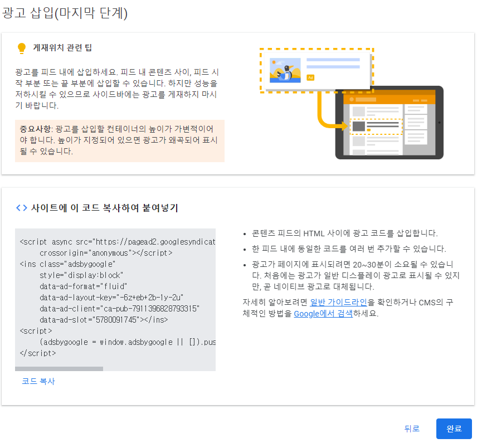The width and height of the screenshot is (477, 448).
Task: Click the data-ad-layout-key code line
Action: coord(111,298)
